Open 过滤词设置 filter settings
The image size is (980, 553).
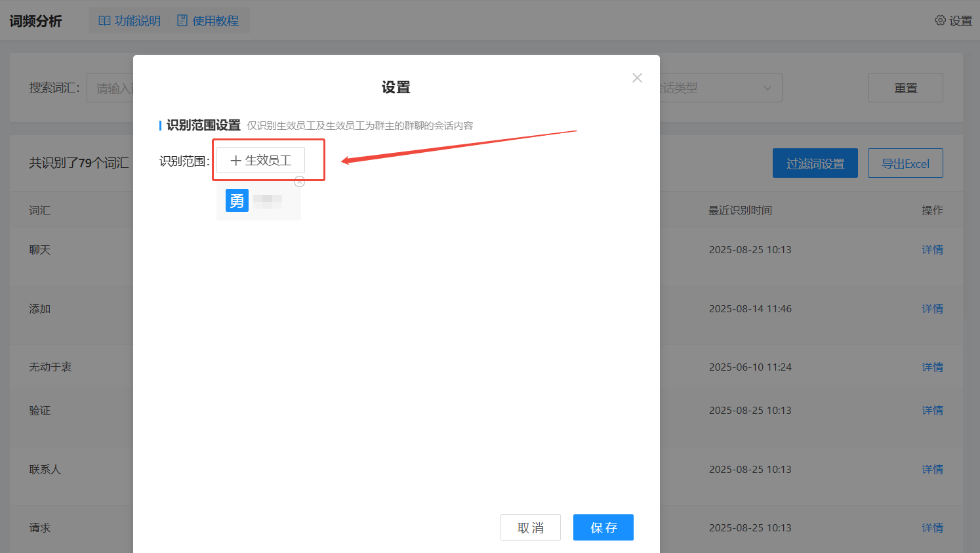tap(815, 163)
